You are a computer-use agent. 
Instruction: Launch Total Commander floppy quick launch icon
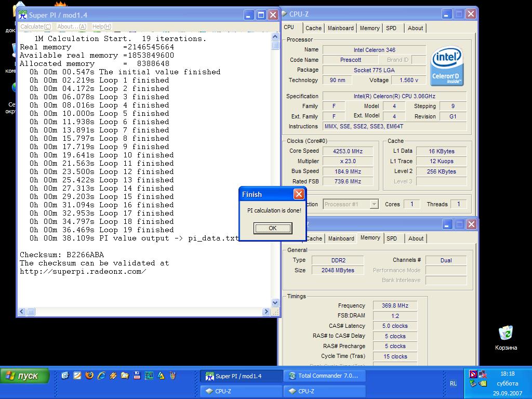(137, 376)
